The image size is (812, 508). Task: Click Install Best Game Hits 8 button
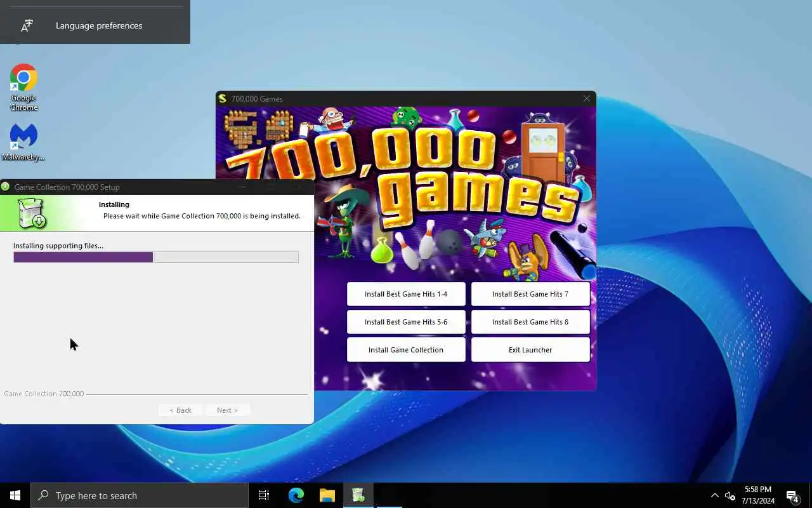coord(530,322)
